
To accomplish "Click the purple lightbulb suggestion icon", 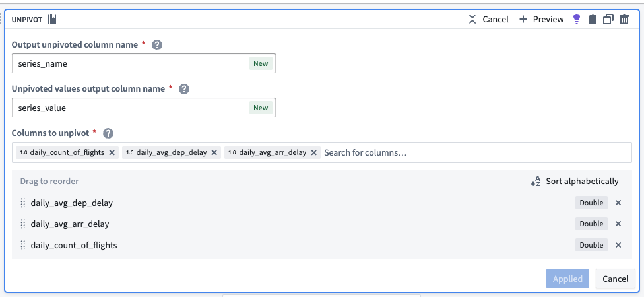I will click(577, 19).
